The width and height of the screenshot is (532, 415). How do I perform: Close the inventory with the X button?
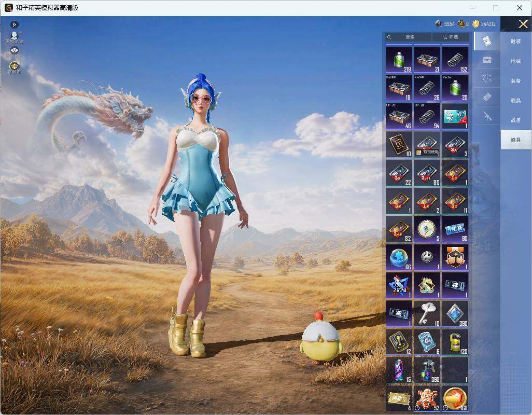click(x=523, y=24)
